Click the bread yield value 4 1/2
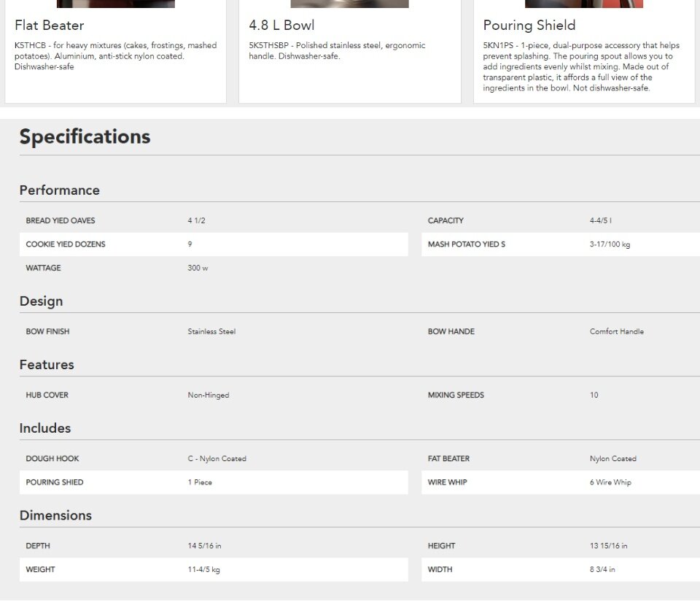Screen dimensions: 700x610 tap(196, 220)
